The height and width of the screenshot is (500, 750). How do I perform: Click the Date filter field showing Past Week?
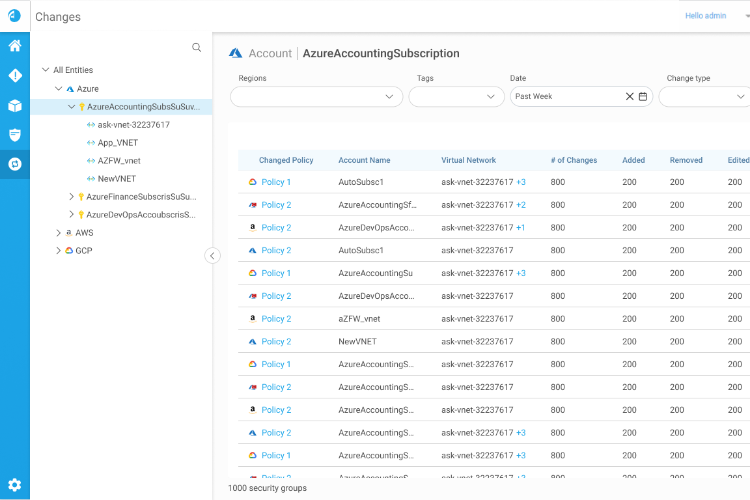point(582,97)
